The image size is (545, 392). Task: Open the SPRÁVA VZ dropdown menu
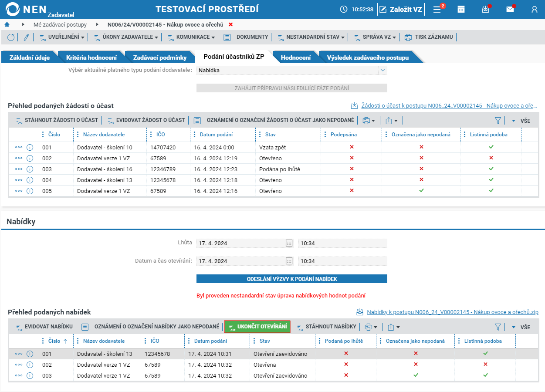point(375,37)
